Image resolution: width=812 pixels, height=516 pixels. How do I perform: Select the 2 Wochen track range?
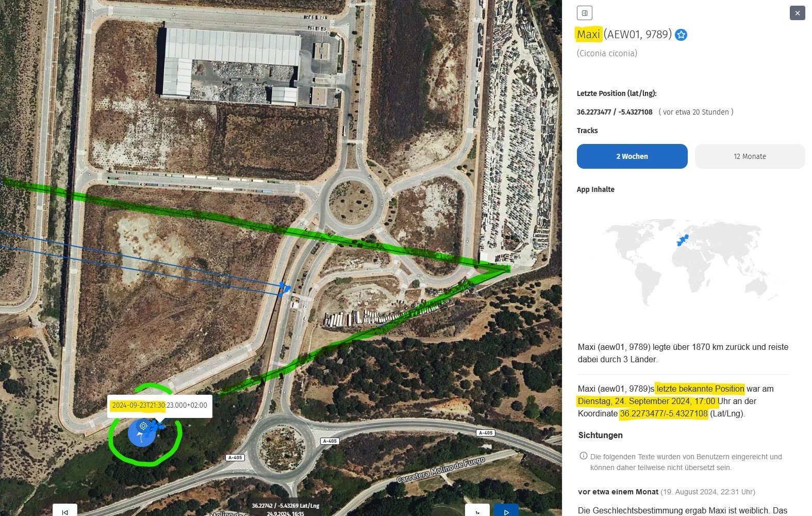[x=632, y=156]
